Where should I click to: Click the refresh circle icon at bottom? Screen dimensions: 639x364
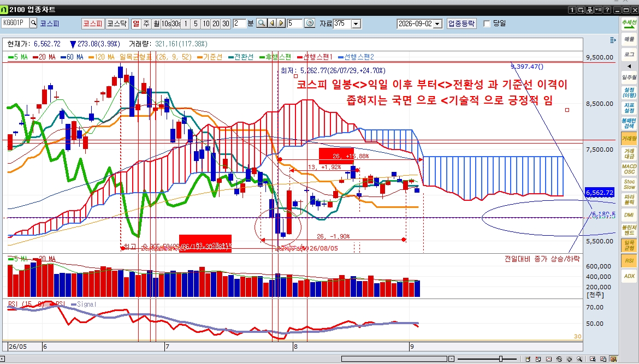coord(559,359)
